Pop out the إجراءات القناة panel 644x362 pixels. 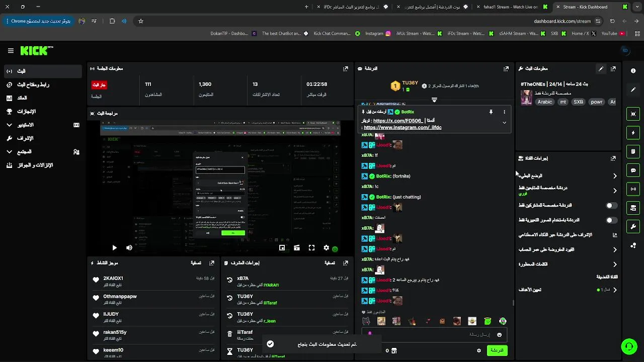pos(613,158)
